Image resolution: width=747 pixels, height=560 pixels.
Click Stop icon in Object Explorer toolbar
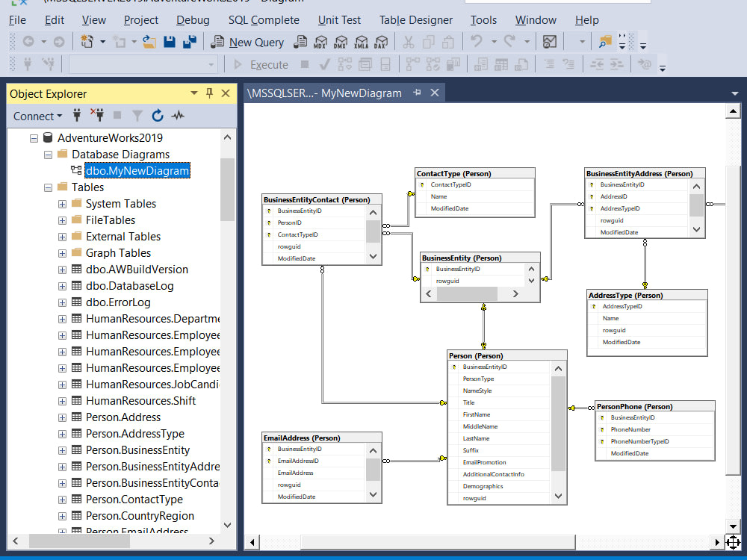point(117,115)
